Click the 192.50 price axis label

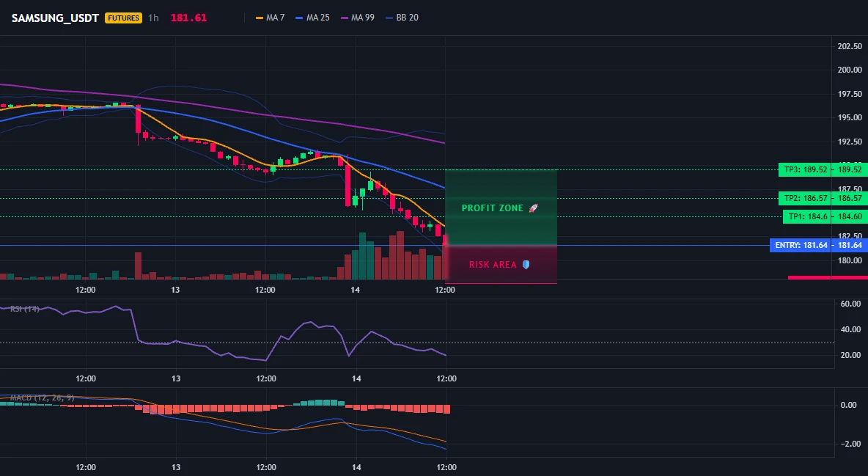[x=850, y=142]
